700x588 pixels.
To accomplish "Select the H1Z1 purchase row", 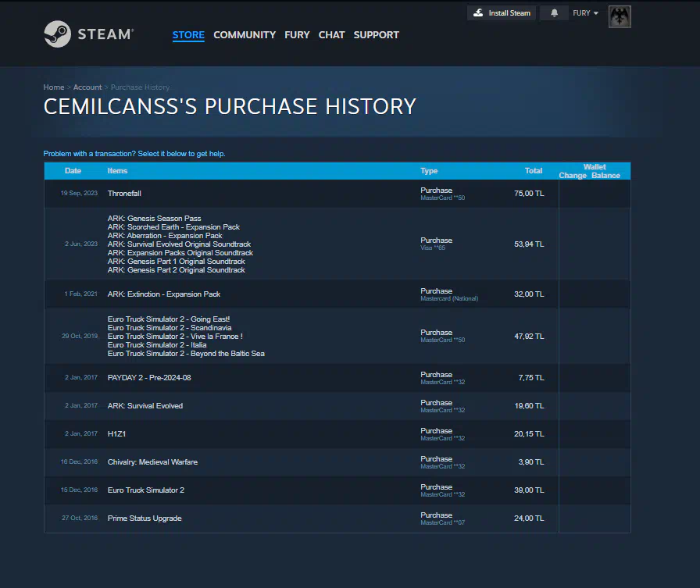I will click(x=337, y=434).
